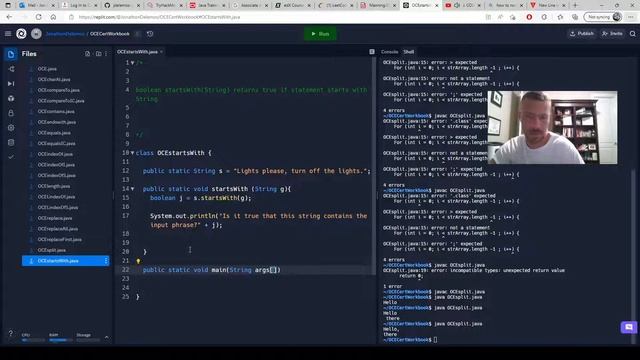Open OCEendswith.java in file tree
Screen dimensions: 640x360
(x=57, y=122)
